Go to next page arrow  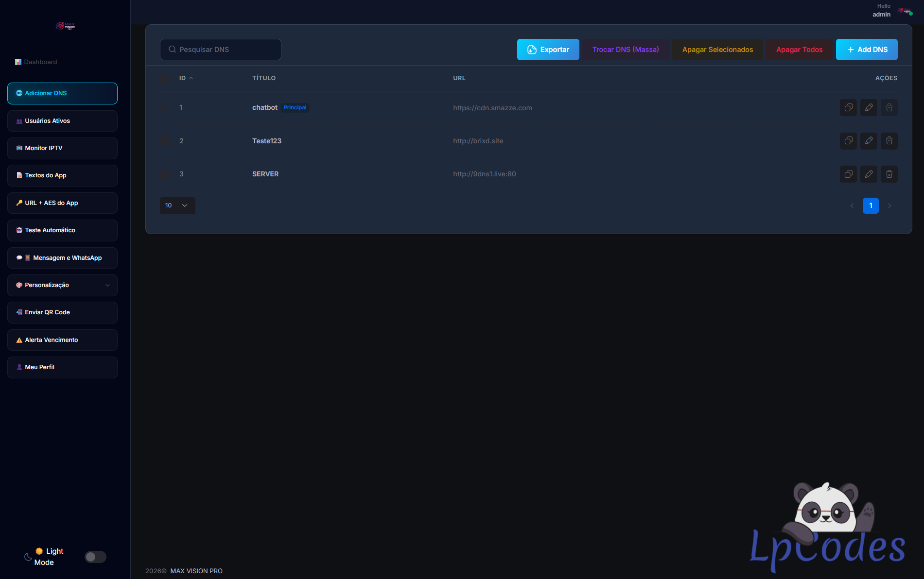point(889,206)
